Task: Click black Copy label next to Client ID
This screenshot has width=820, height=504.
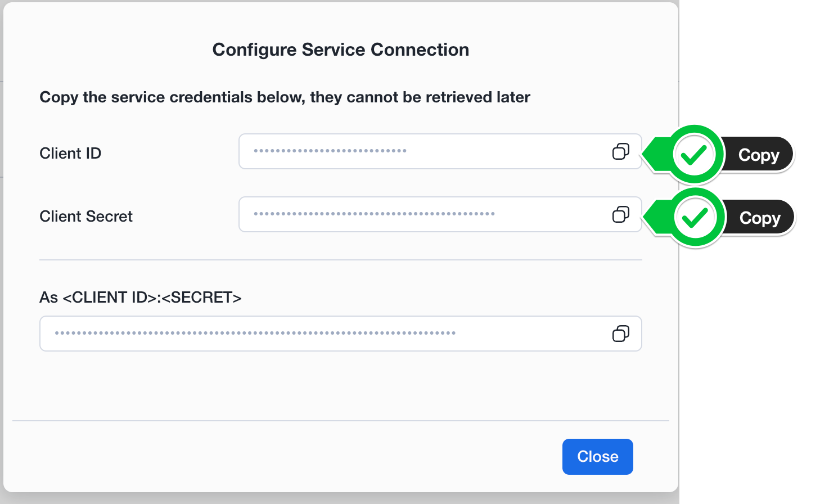Action: pyautogui.click(x=759, y=155)
